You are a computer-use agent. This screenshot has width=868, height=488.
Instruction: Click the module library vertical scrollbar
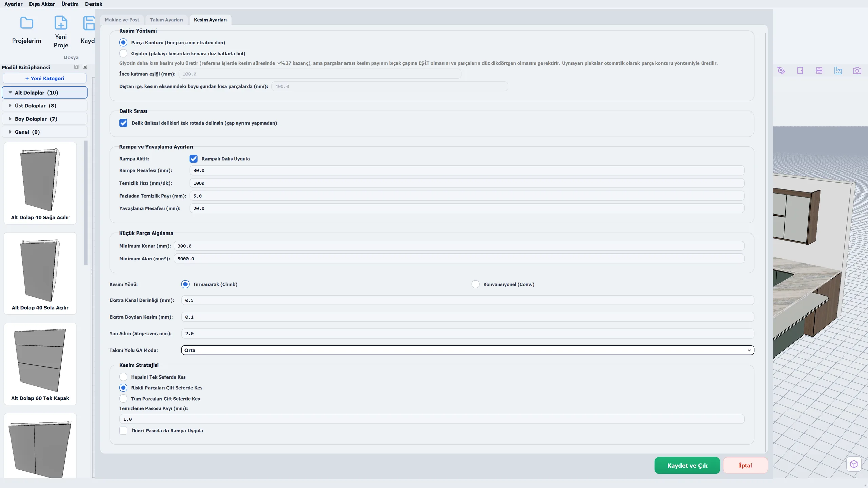click(86, 203)
